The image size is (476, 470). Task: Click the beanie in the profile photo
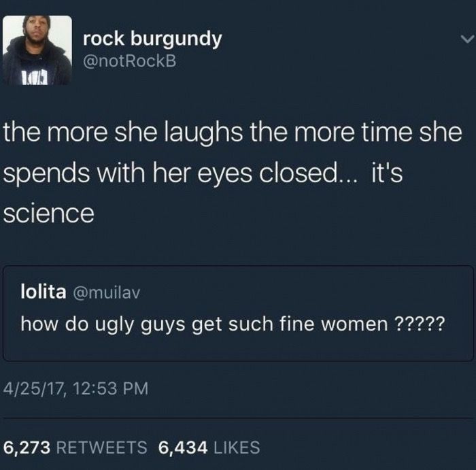37,20
